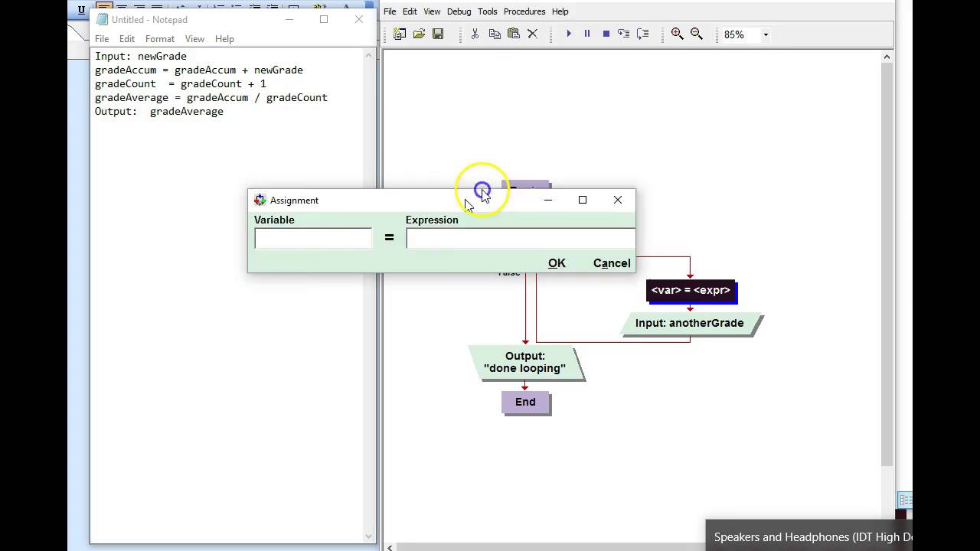Click the Zoom Out magnifier icon

697,34
